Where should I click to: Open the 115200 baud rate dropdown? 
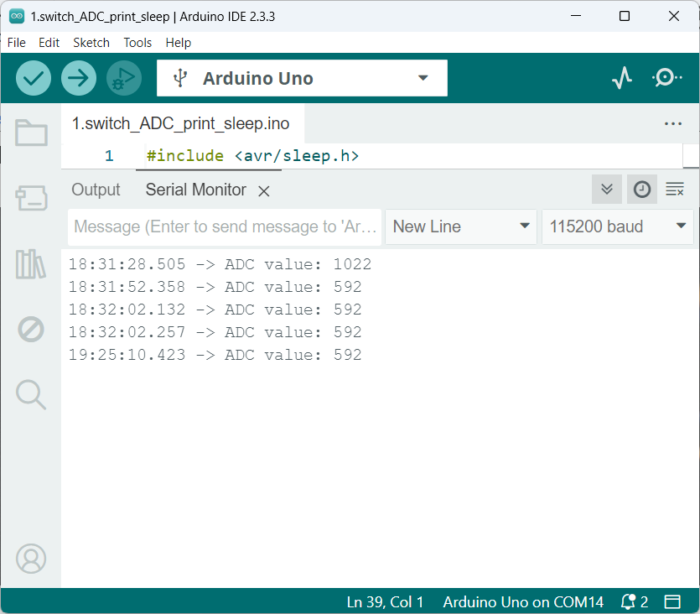pos(617,226)
